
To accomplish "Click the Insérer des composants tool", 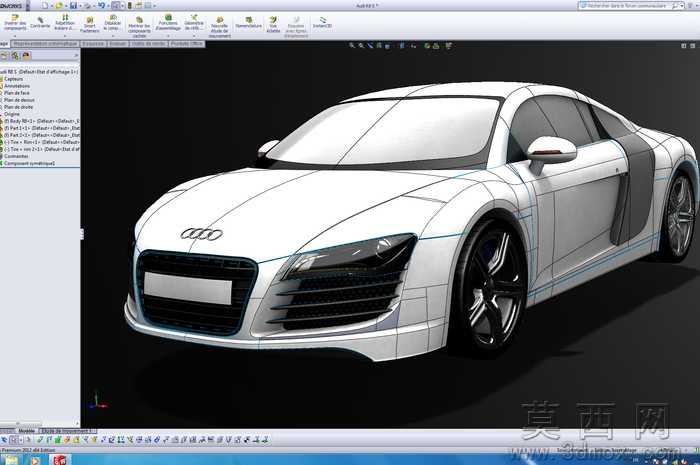I will (x=15, y=23).
